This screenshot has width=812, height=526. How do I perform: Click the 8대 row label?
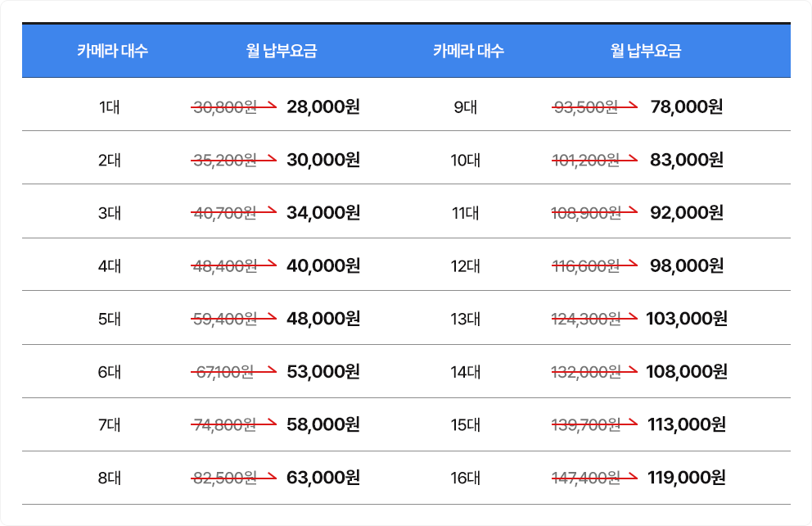click(109, 478)
